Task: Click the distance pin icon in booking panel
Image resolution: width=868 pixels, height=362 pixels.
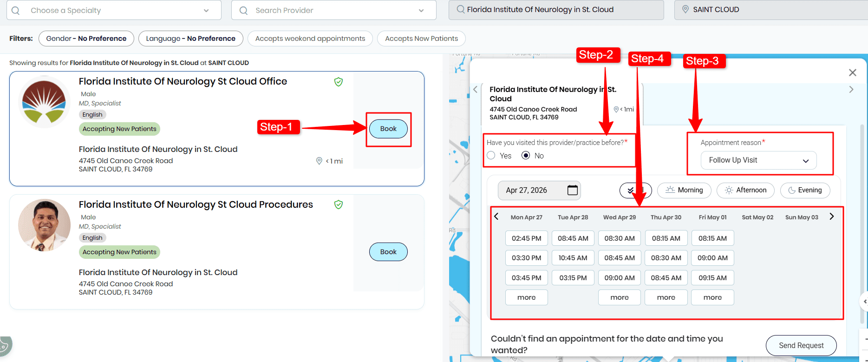Action: click(616, 109)
